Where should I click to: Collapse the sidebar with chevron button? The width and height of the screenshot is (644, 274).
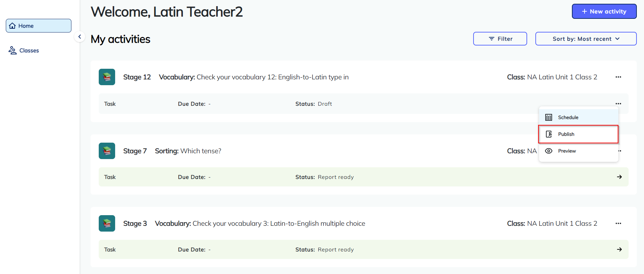click(80, 37)
